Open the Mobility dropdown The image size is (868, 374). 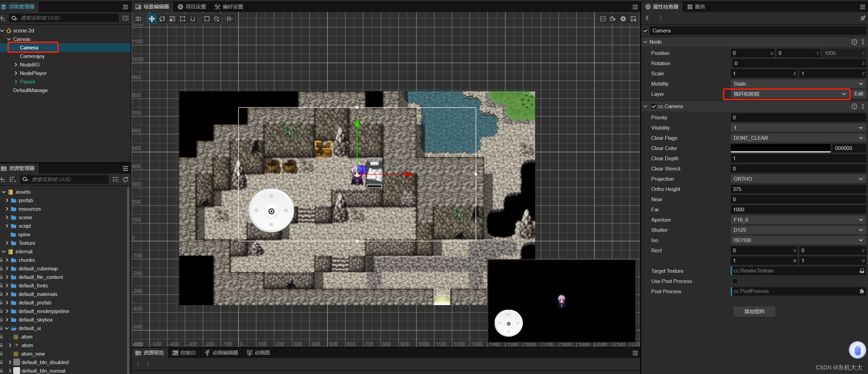point(798,84)
